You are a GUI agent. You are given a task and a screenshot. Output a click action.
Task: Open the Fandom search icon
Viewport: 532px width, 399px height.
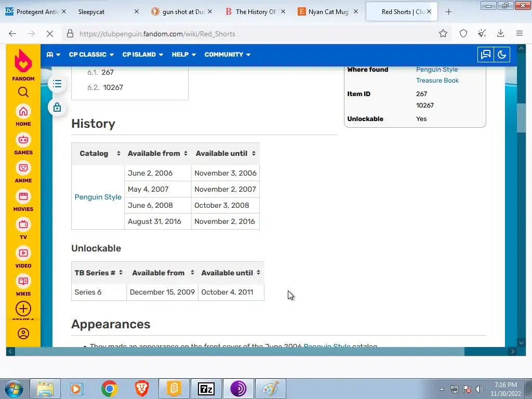click(23, 92)
